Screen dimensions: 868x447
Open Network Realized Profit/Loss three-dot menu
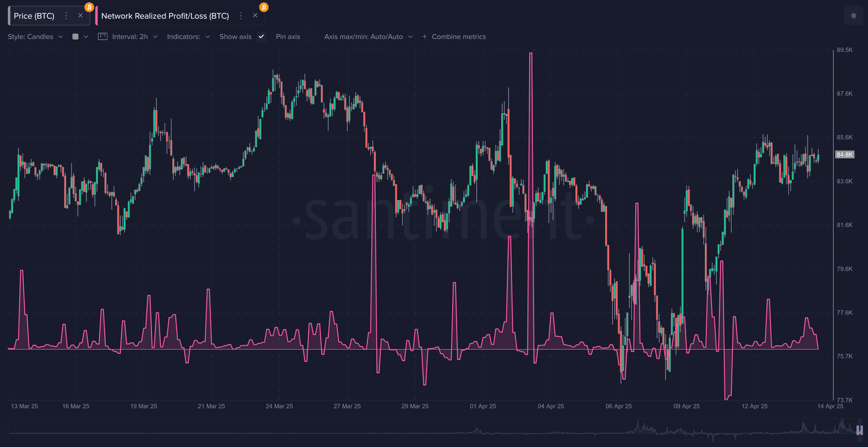(x=241, y=16)
